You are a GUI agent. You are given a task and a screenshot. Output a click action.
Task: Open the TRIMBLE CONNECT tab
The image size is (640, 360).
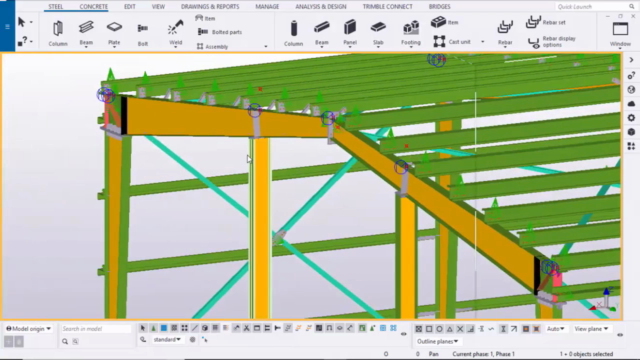pos(387,7)
